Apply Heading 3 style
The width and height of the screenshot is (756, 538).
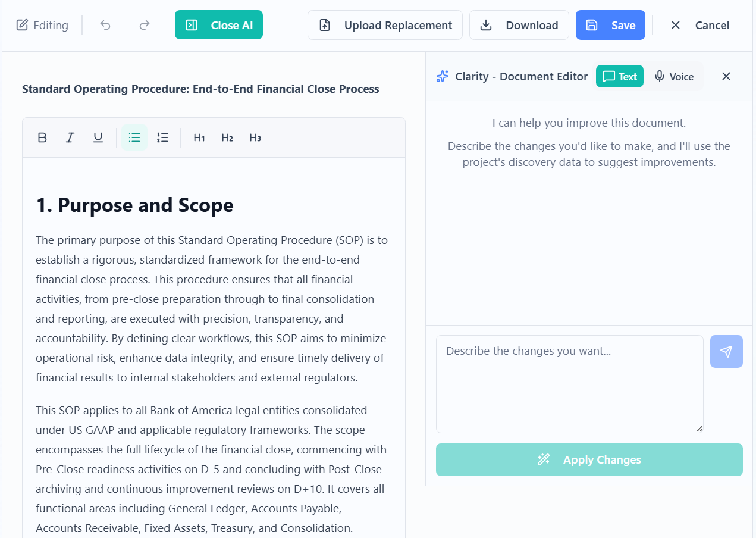coord(255,137)
